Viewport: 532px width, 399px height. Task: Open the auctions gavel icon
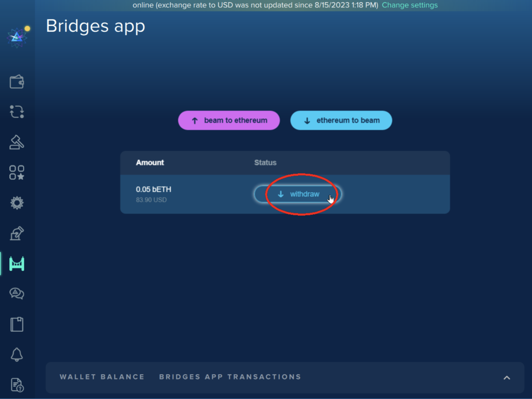coord(17,142)
